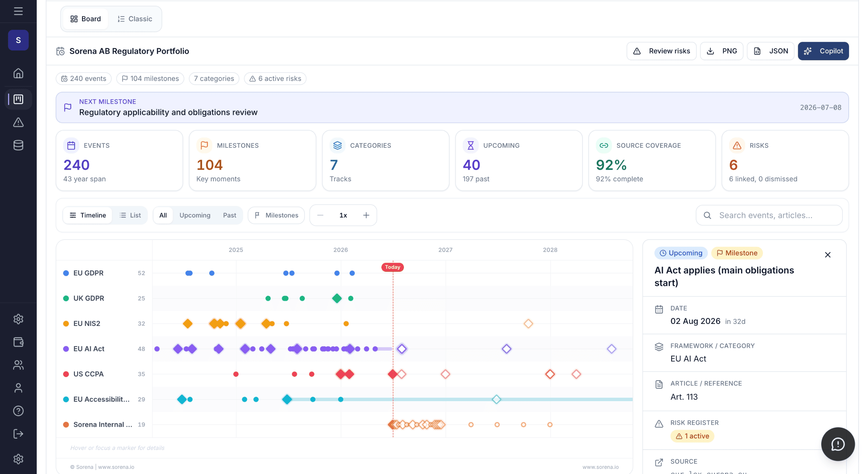868x474 pixels.
Task: Click the red Today marker
Action: click(x=393, y=267)
